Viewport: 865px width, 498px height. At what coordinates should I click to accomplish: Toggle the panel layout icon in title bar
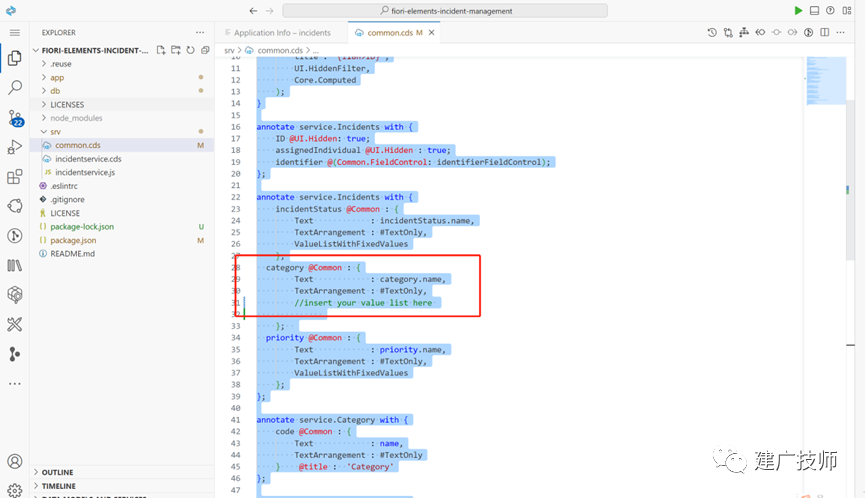click(814, 10)
